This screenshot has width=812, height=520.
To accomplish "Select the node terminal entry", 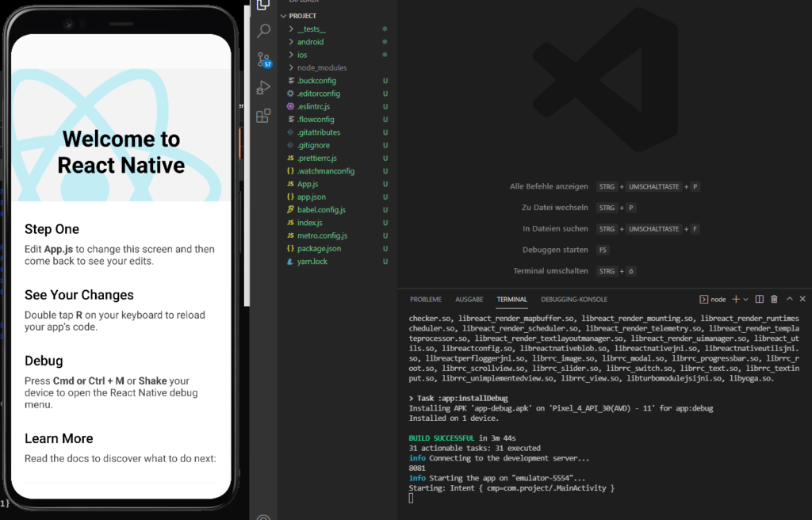I will [711, 299].
